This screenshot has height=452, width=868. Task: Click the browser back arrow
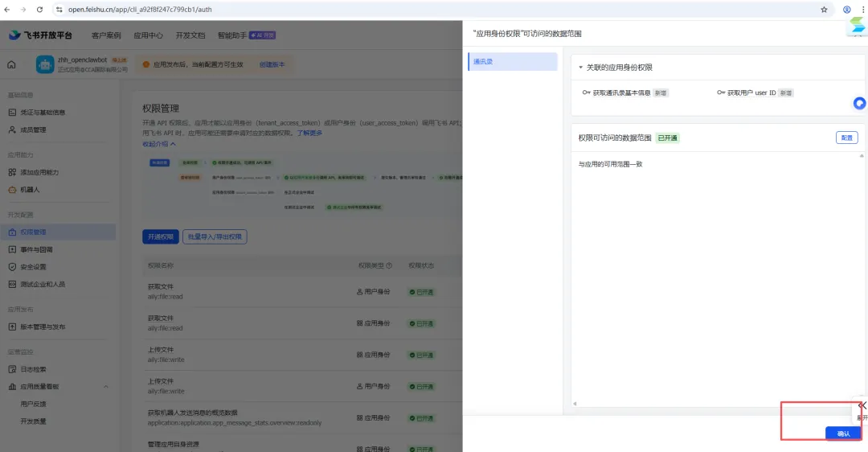[x=7, y=10]
